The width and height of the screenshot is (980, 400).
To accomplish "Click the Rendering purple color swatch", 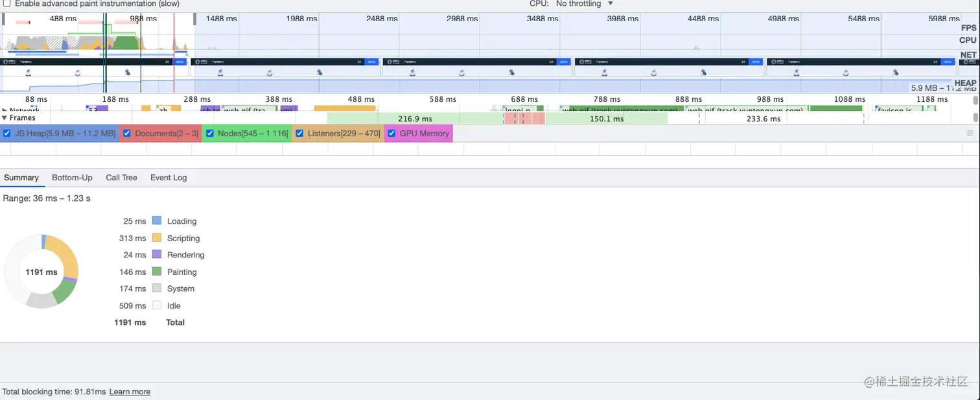I will (x=156, y=255).
